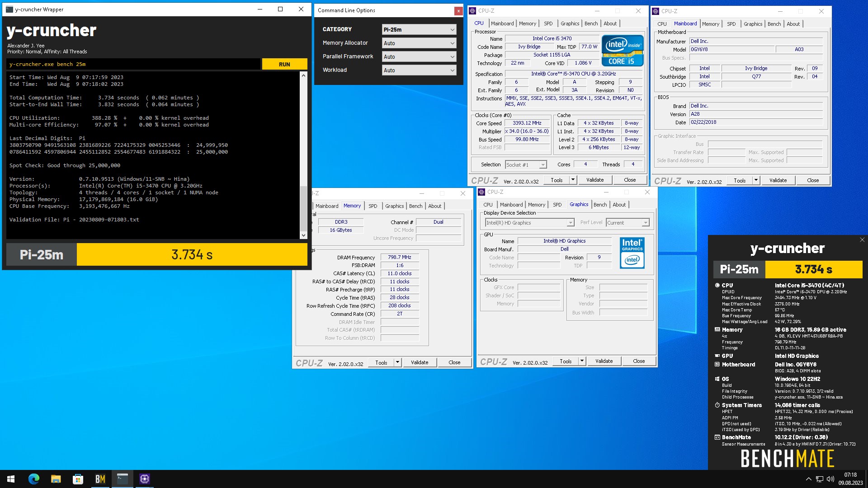Click Close in CPU-Z Mainboard window
This screenshot has height=488, width=868.
click(813, 180)
